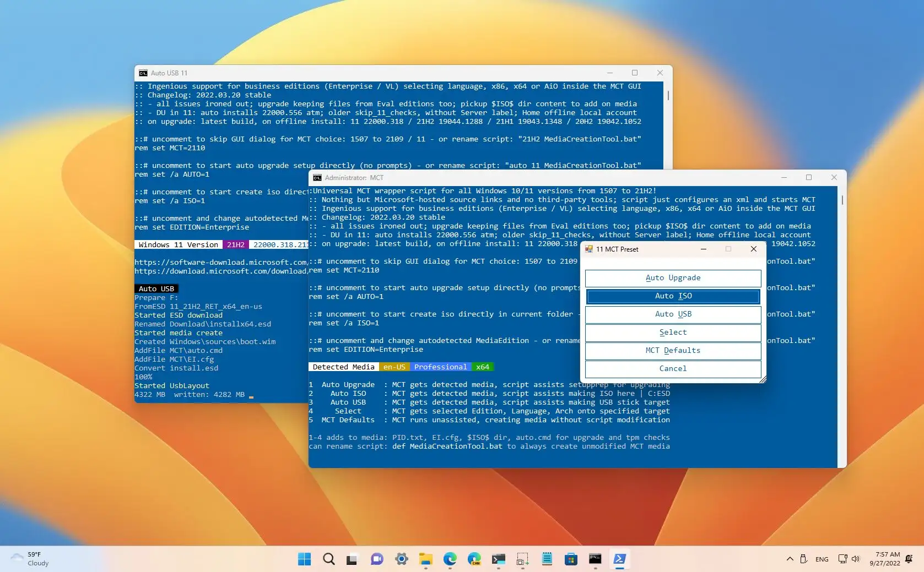Open Windows Search
Viewport: 924px width, 572px height.
tap(328, 559)
